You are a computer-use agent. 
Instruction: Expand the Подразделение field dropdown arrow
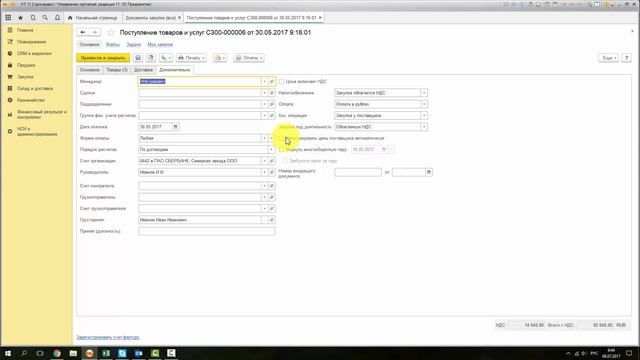pyautogui.click(x=264, y=104)
